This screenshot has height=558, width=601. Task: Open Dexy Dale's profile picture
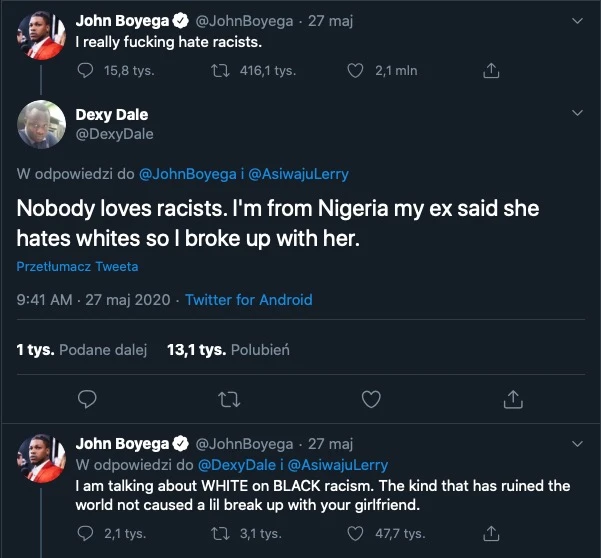click(x=41, y=124)
